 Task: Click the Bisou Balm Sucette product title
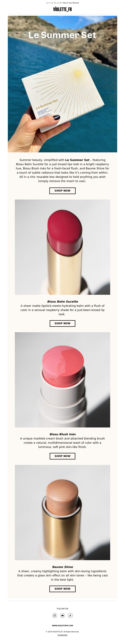click(x=62, y=301)
